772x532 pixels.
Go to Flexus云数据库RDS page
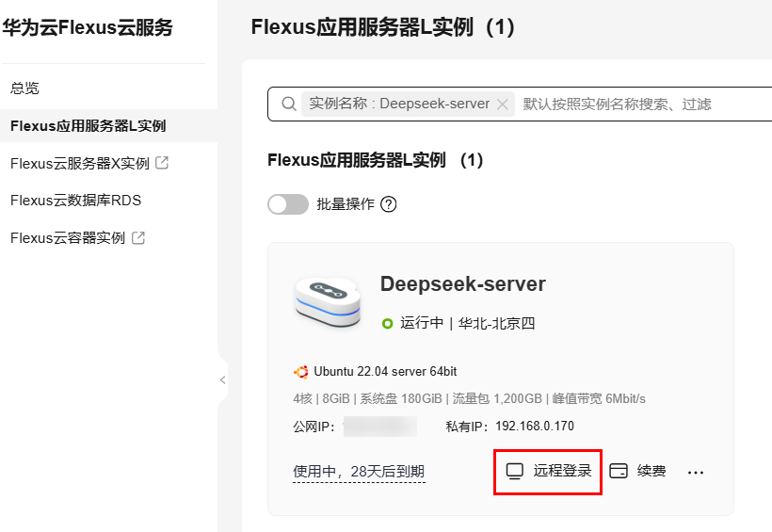[x=75, y=200]
